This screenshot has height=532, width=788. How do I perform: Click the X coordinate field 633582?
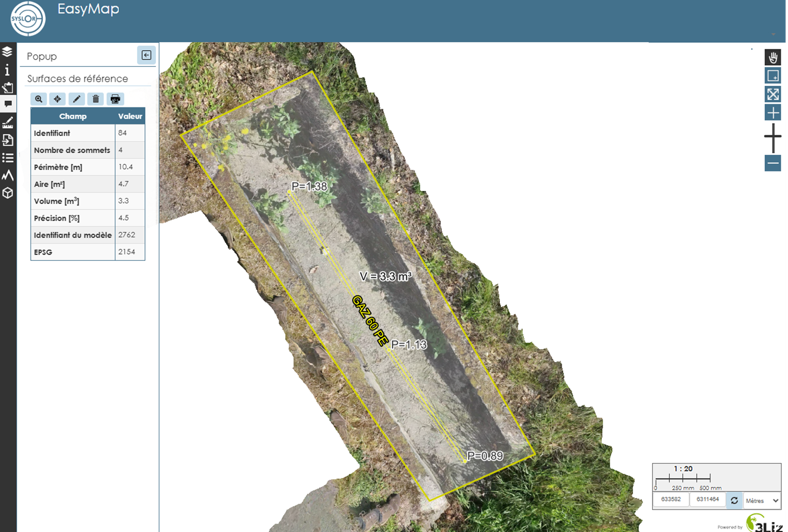tap(671, 500)
